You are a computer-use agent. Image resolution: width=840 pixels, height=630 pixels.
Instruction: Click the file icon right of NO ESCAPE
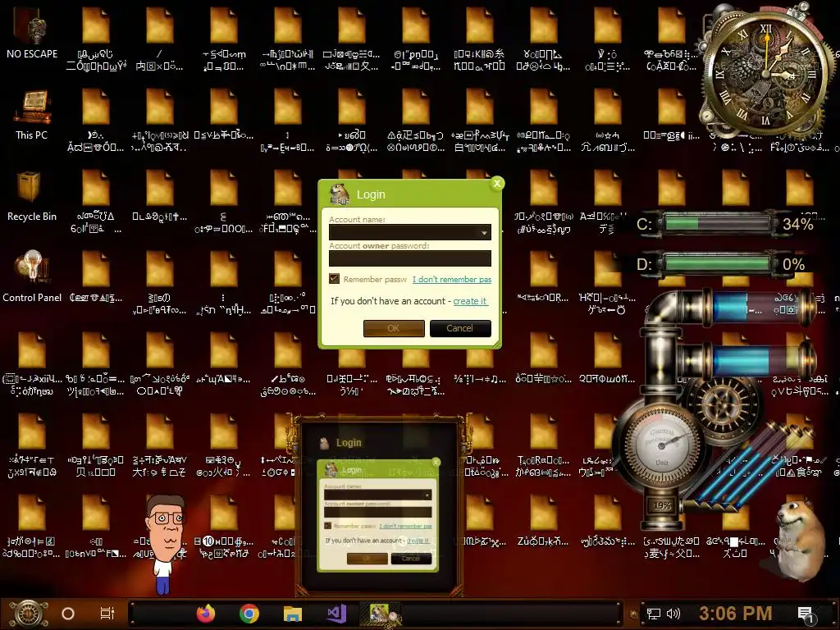pos(96,25)
